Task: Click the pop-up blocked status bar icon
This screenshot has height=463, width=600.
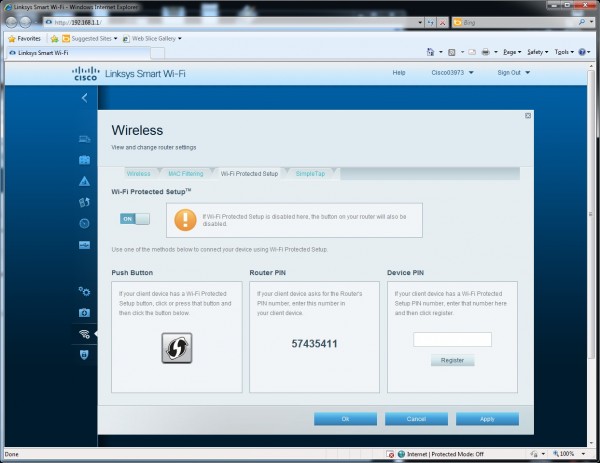Action: [390, 454]
